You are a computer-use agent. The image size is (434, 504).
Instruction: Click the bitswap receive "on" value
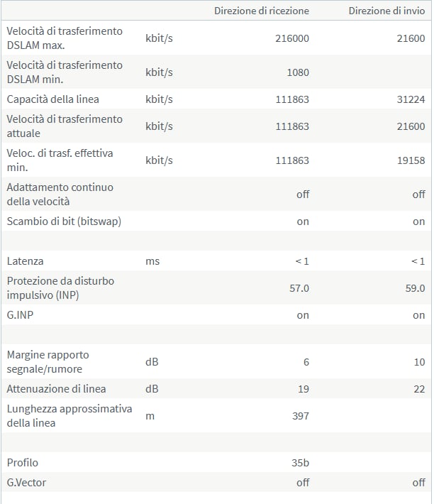(303, 221)
